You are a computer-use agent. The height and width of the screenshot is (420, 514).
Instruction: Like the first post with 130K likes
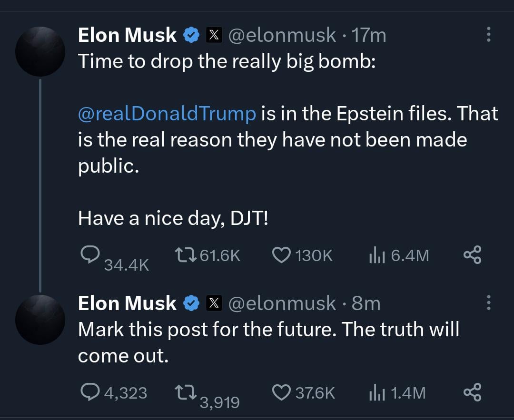281,255
